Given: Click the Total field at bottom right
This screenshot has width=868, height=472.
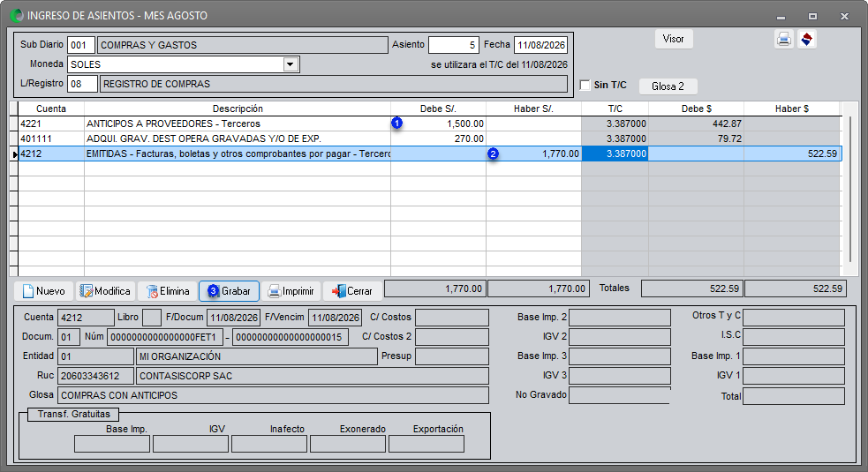Looking at the screenshot, I should [x=794, y=396].
